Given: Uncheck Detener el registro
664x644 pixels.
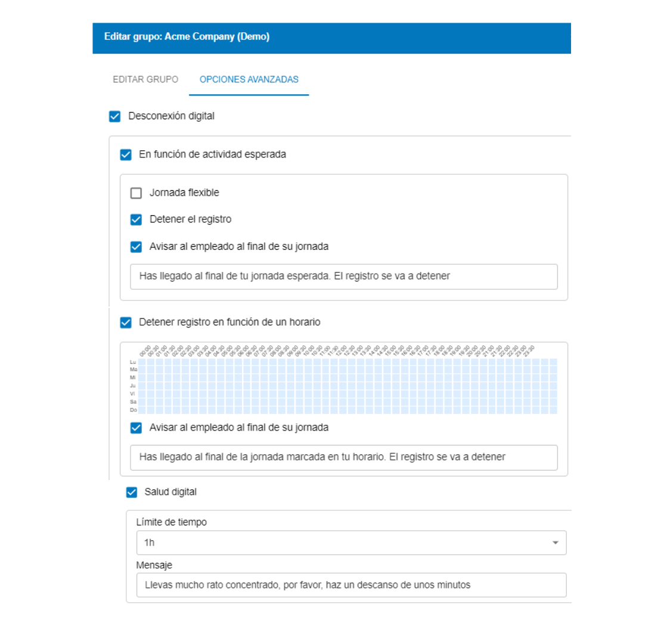Looking at the screenshot, I should pyautogui.click(x=135, y=219).
